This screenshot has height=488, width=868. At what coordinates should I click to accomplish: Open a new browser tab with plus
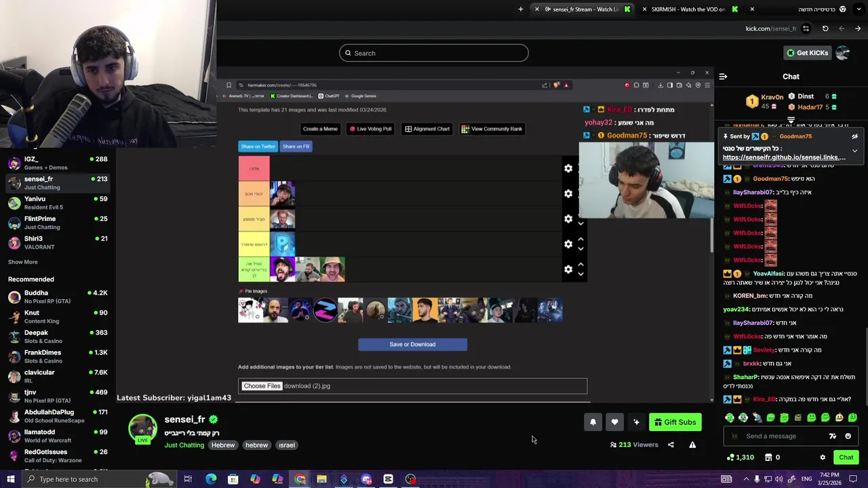521,9
